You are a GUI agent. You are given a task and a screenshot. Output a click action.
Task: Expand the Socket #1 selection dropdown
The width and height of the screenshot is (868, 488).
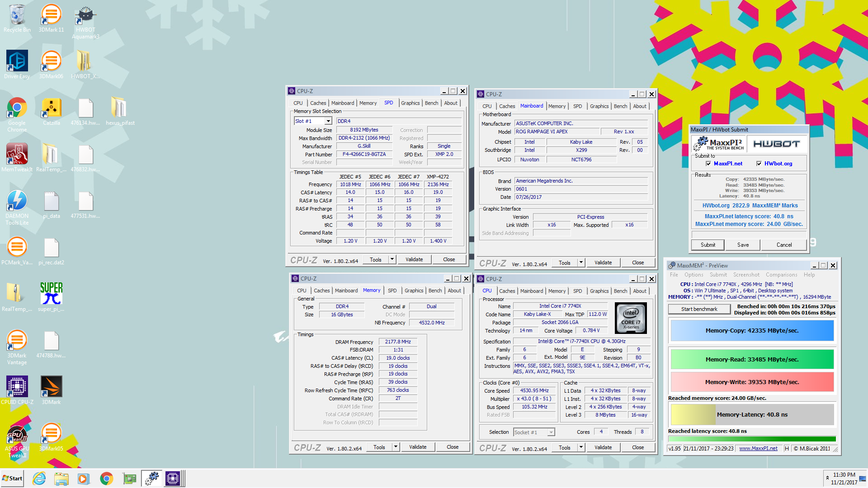[551, 432]
